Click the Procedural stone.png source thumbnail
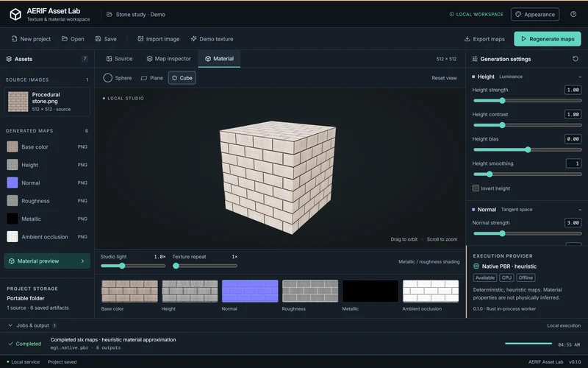Viewport: 588px width, 368px height. pyautogui.click(x=18, y=102)
